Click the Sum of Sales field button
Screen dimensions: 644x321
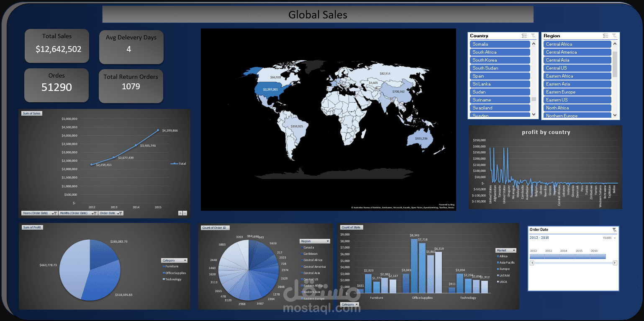pyautogui.click(x=32, y=113)
